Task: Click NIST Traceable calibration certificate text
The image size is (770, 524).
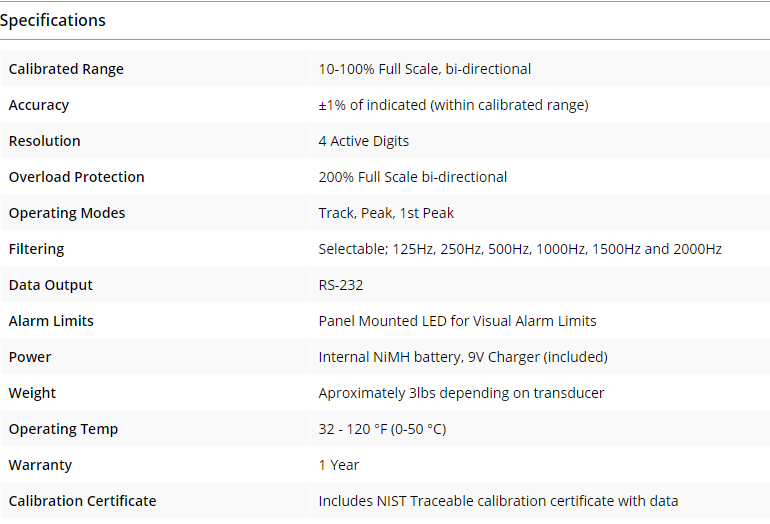Action: (498, 501)
